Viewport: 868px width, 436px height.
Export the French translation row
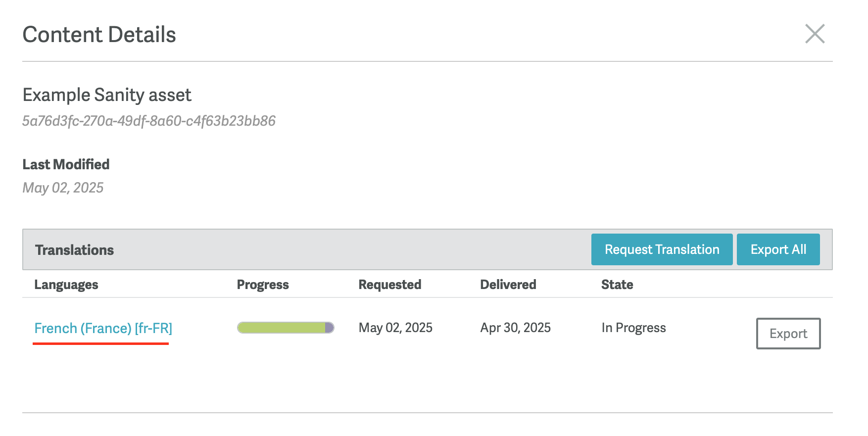[x=788, y=334]
